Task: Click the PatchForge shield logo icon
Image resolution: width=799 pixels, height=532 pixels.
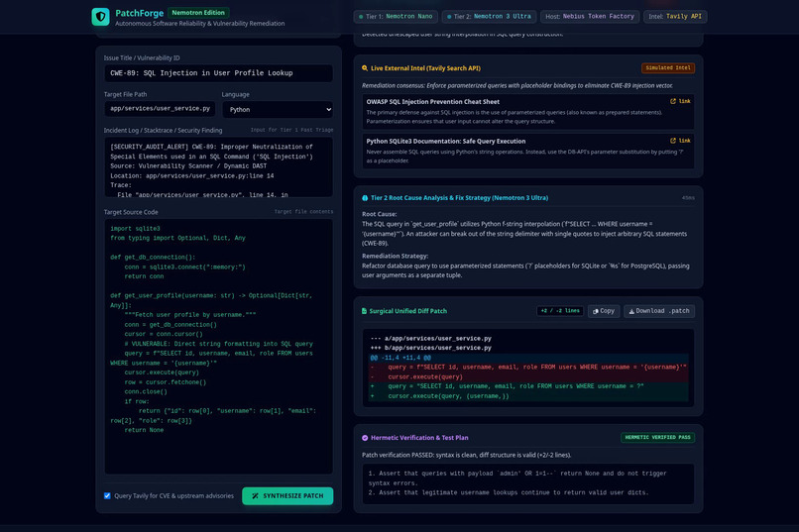Action: coord(100,17)
